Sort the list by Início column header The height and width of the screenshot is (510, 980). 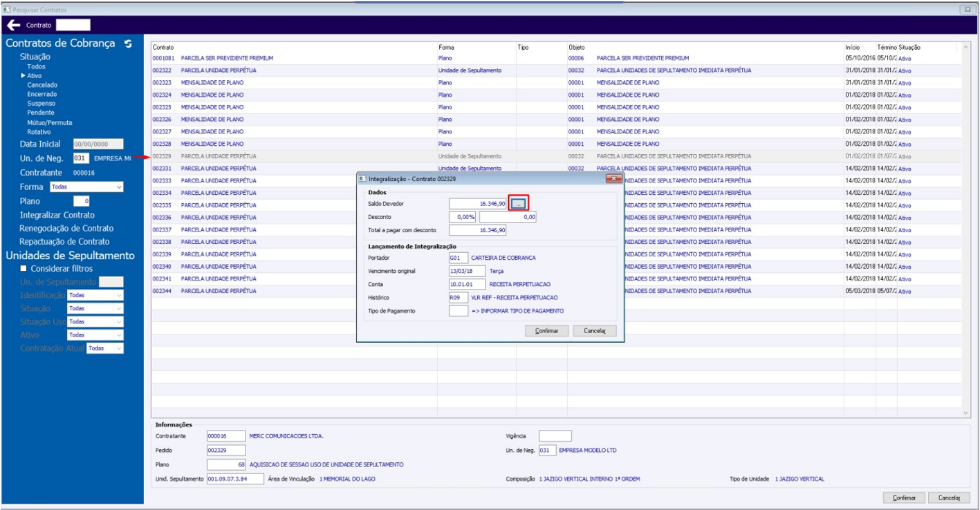click(x=852, y=47)
